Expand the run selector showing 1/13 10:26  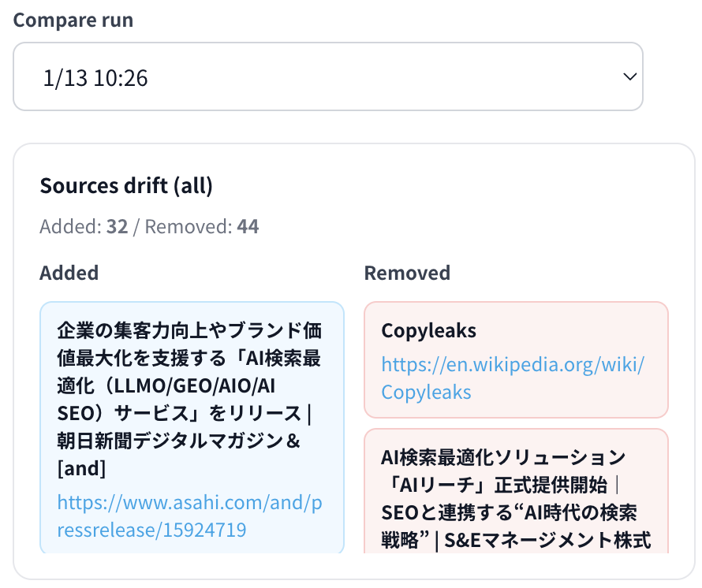[x=327, y=76]
